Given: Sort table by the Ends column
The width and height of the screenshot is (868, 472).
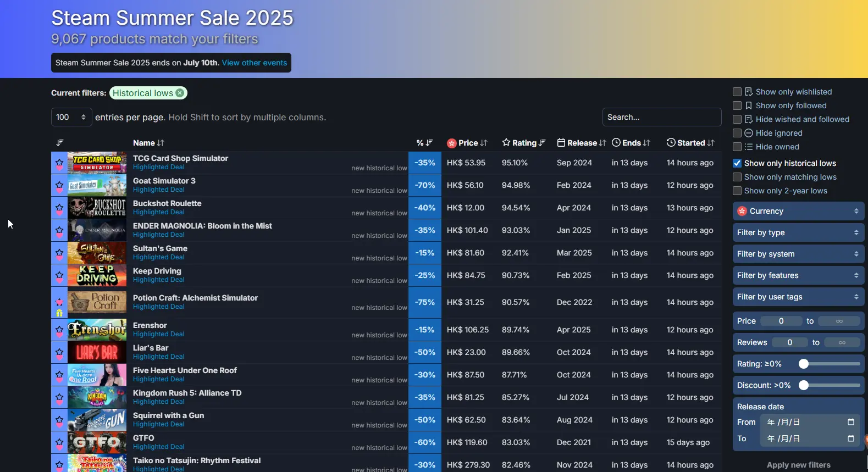Looking at the screenshot, I should [x=631, y=143].
